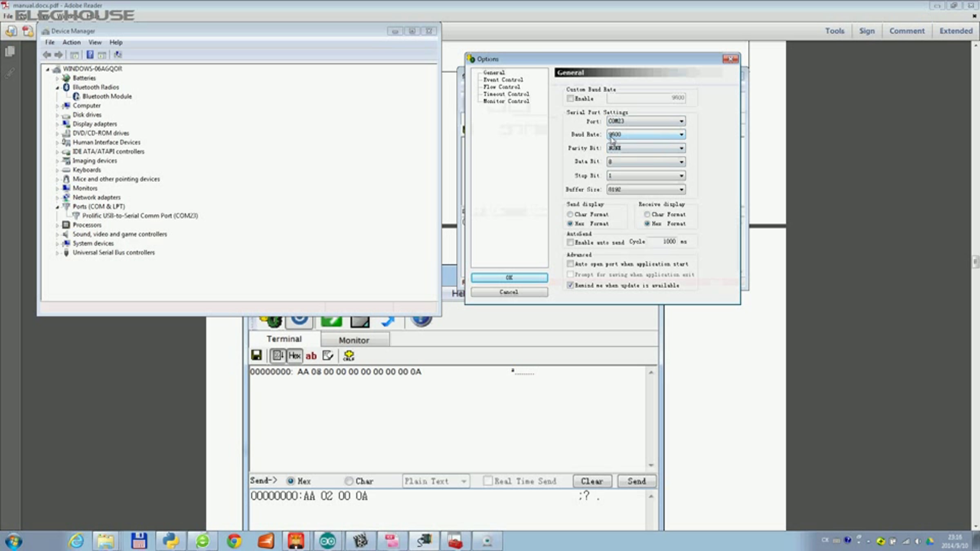980x551 pixels.
Task: Select Char Format under Send display
Action: (570, 214)
